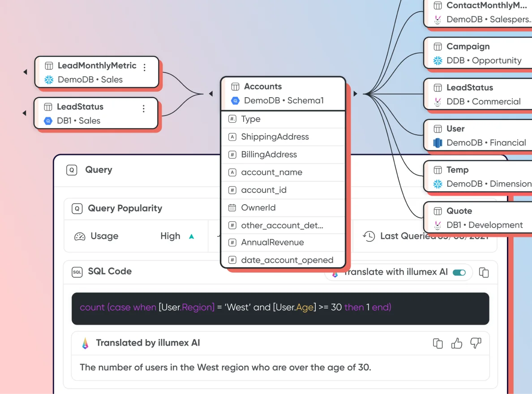Select the other_account_det... column row
This screenshot has width=532, height=394.
[x=283, y=225]
